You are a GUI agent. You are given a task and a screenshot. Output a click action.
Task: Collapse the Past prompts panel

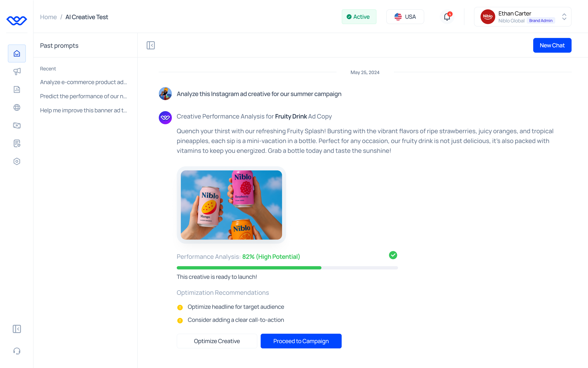click(x=151, y=45)
